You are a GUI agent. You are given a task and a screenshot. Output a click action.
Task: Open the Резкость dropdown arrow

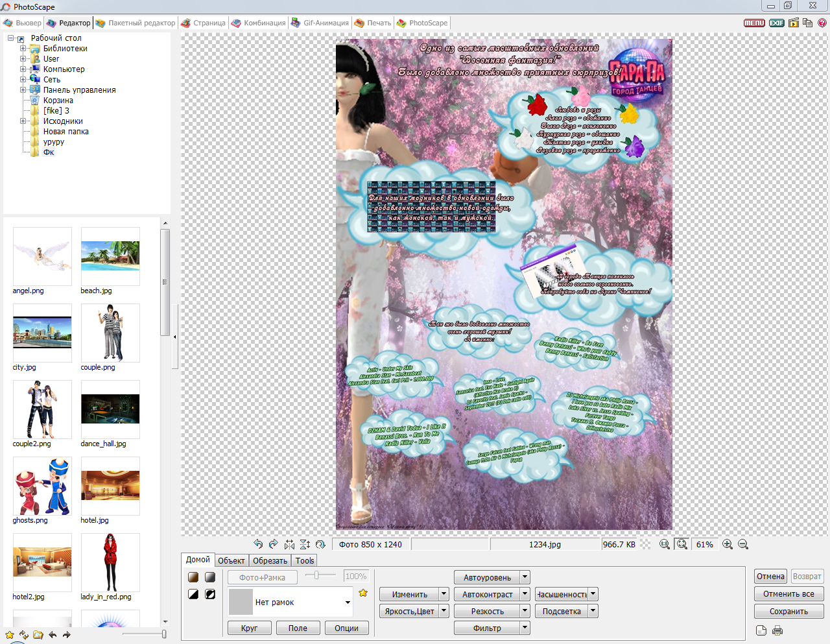coord(525,611)
